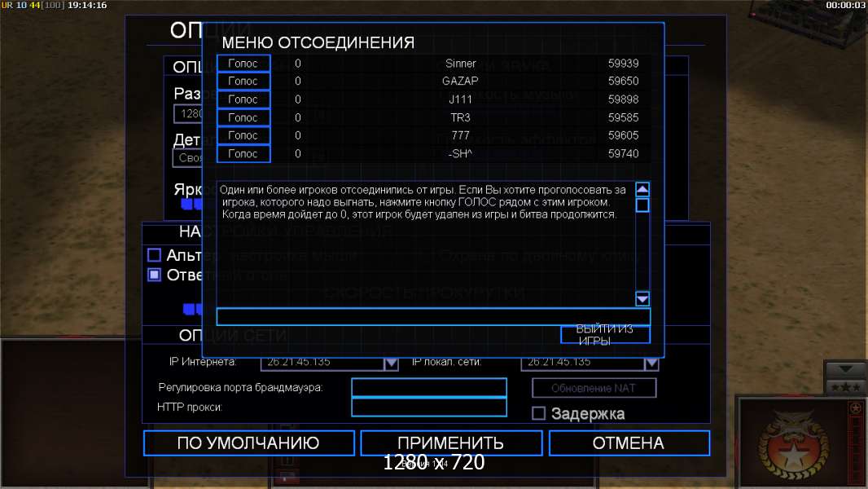Vote to kick player J111
Image resolution: width=868 pixels, height=489 pixels.
tap(243, 99)
